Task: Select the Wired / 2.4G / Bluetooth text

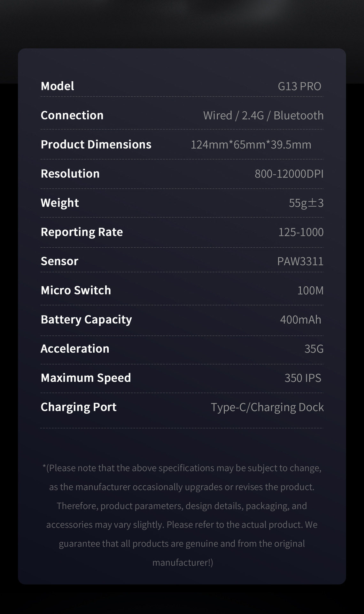Action: [x=263, y=116]
